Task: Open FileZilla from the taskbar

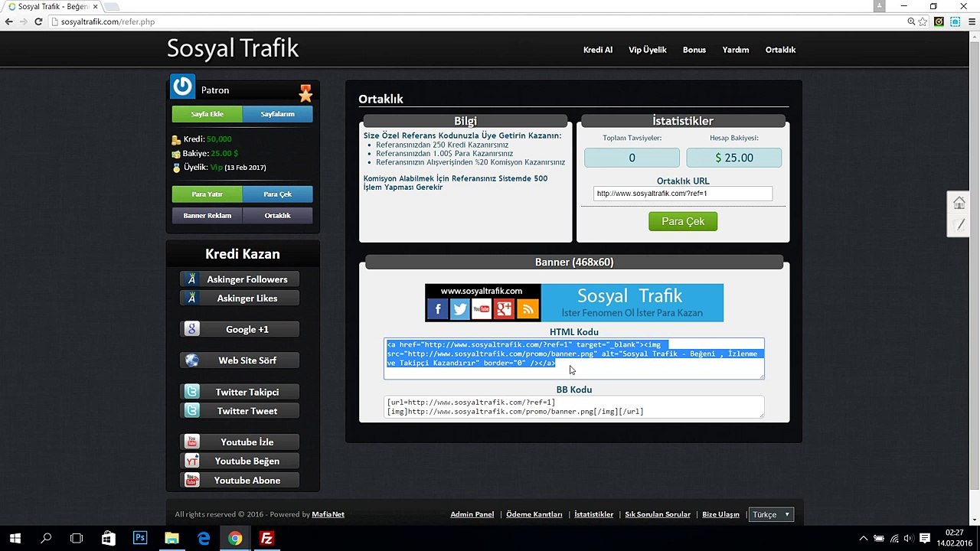Action: pos(266,538)
